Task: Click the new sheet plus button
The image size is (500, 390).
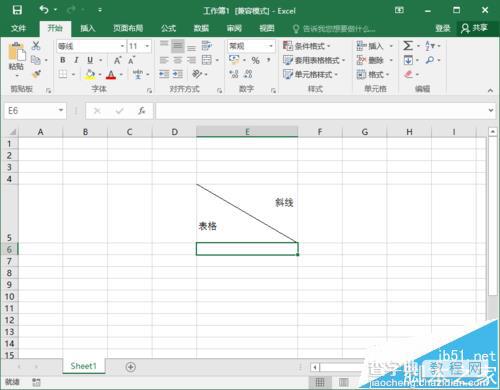Action: pos(131,367)
